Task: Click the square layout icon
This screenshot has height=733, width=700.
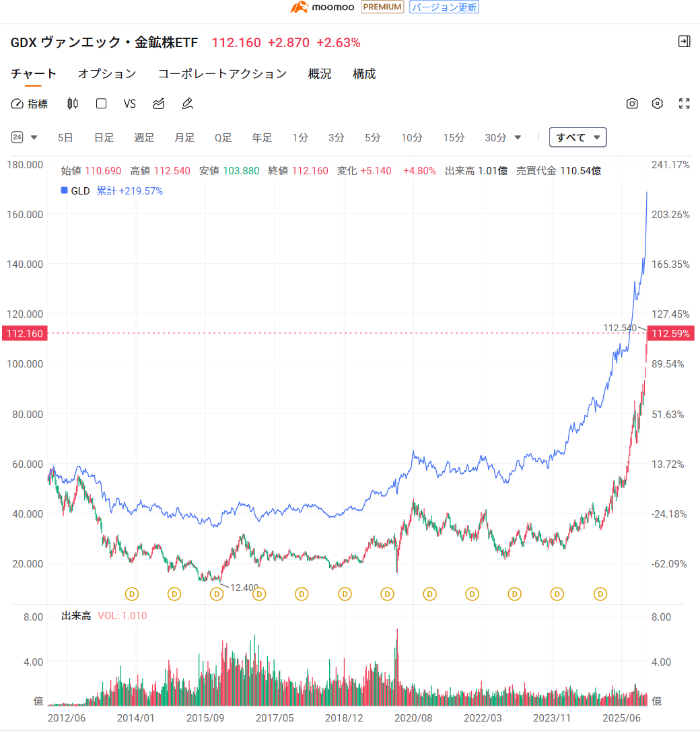Action: (102, 104)
